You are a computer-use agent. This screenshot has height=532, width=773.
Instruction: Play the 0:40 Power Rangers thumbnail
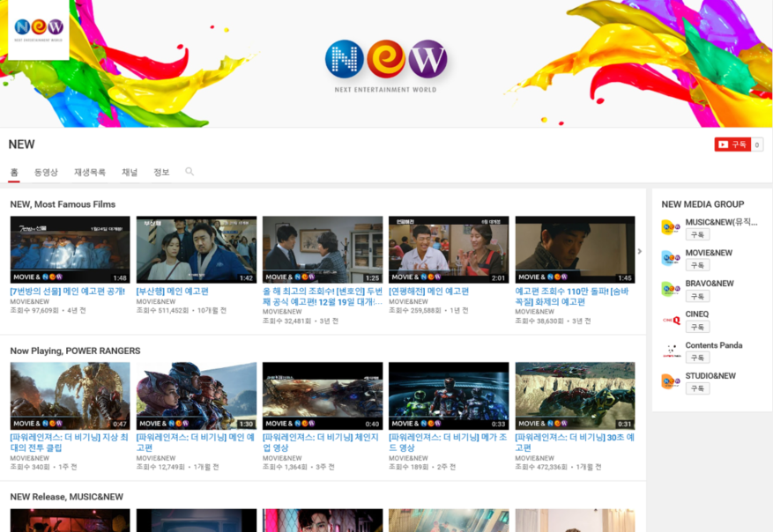coord(323,395)
